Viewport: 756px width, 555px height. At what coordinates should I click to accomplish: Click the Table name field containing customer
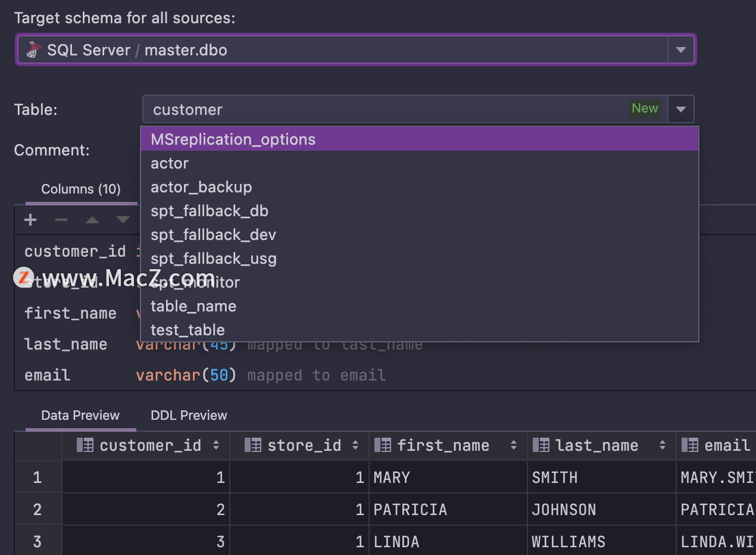pos(405,110)
